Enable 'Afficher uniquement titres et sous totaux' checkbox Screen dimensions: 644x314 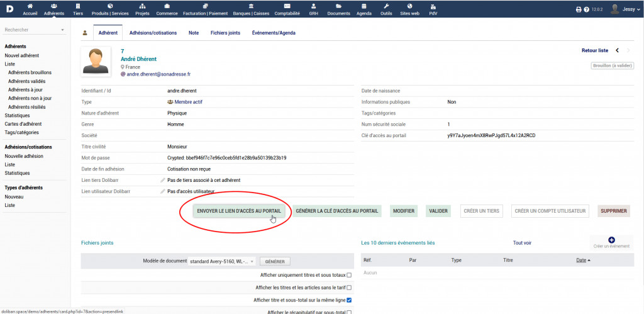tap(349, 275)
